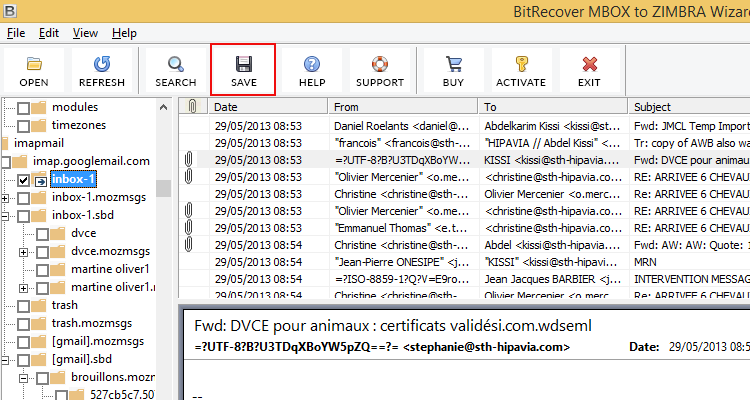Select email from Daniel Roelants
This screenshot has height=400, width=750.
400,126
